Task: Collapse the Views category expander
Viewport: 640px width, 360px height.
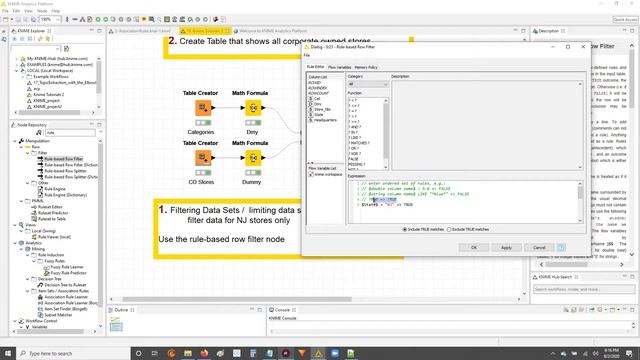Action: [x=15, y=225]
